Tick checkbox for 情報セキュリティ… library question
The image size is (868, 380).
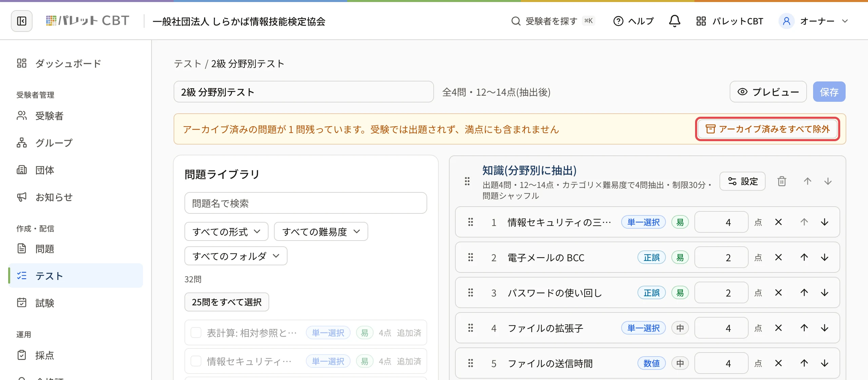[x=196, y=361]
